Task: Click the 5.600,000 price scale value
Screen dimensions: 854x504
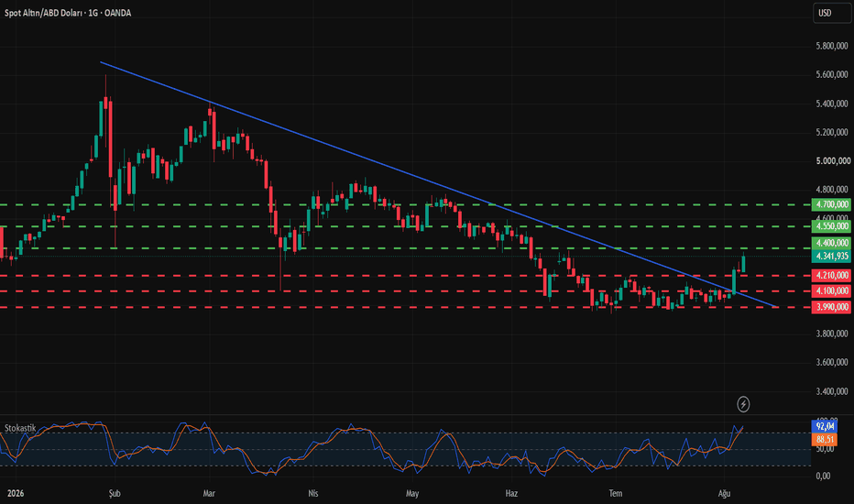Action: [x=832, y=74]
